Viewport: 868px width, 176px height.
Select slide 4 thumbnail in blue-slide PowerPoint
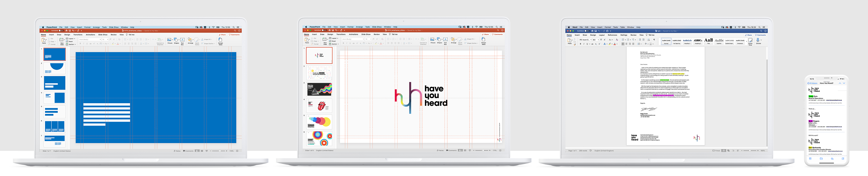[55, 98]
